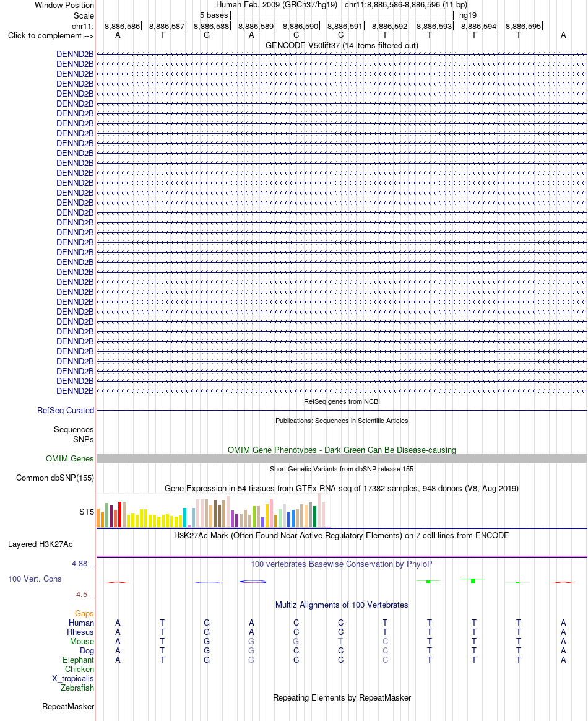Click the 'Window Position' track label

pos(64,5)
